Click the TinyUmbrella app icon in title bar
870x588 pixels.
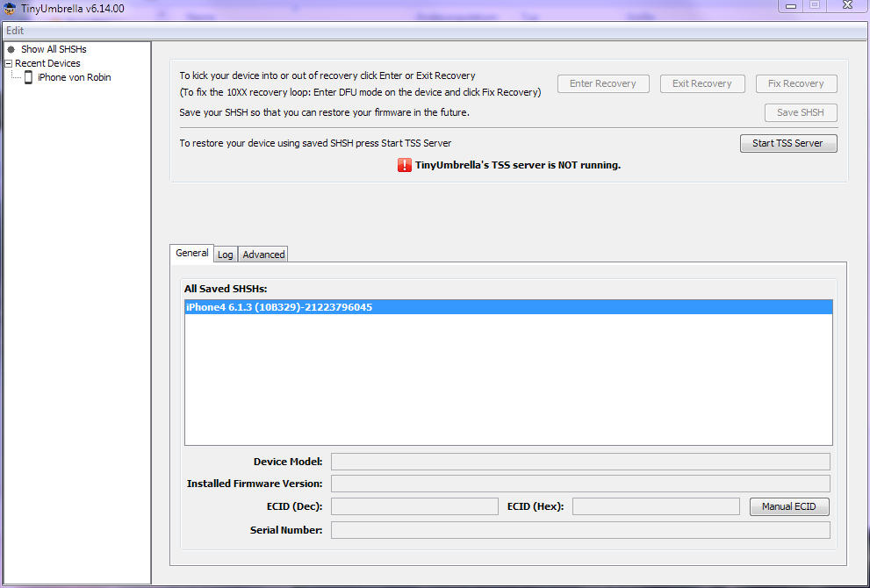click(x=10, y=8)
